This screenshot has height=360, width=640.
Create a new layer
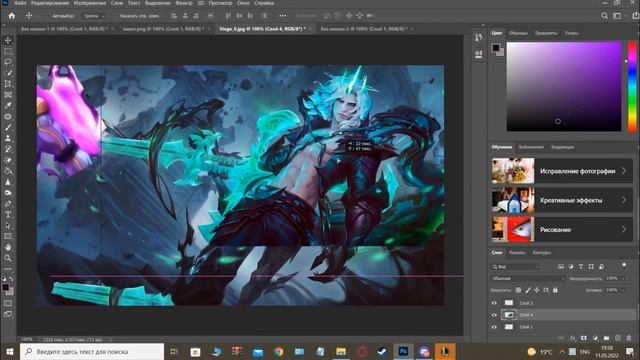pos(618,338)
